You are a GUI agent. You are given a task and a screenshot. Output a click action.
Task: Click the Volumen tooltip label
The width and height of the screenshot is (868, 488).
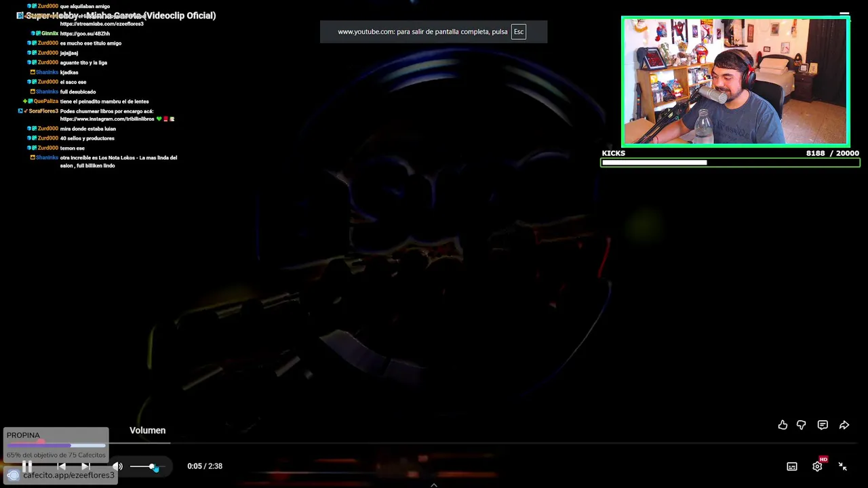(147, 430)
